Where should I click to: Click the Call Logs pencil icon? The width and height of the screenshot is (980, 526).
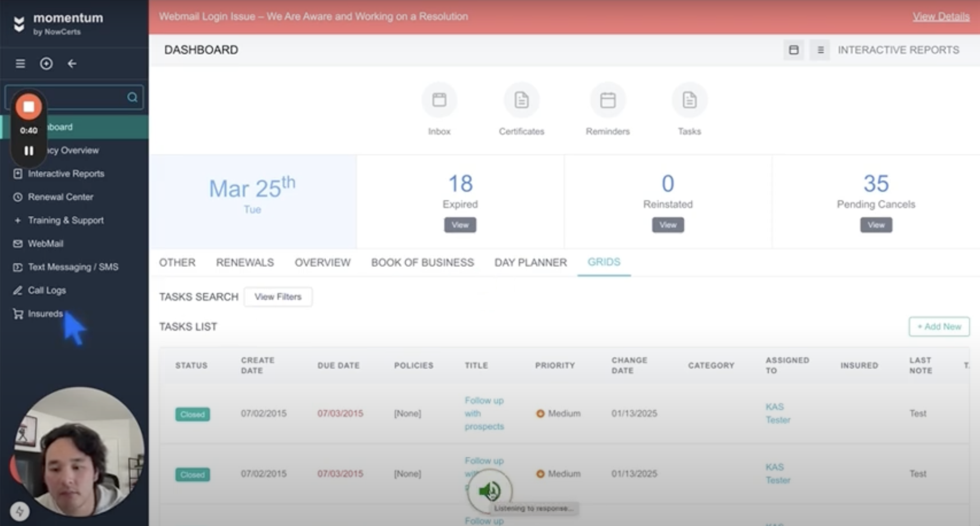(17, 290)
